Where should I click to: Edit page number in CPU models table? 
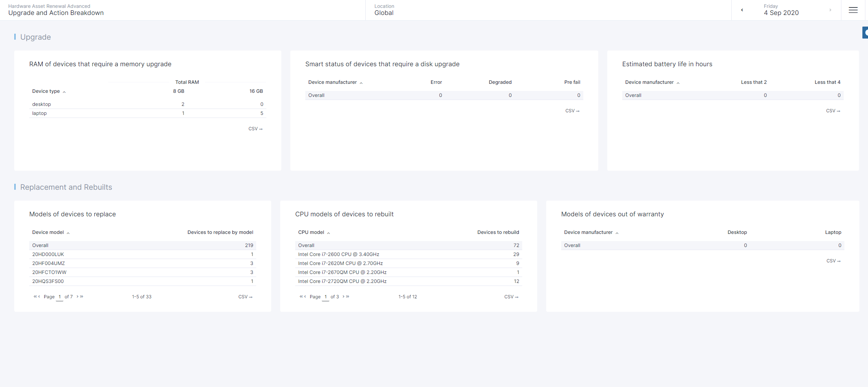pyautogui.click(x=326, y=297)
